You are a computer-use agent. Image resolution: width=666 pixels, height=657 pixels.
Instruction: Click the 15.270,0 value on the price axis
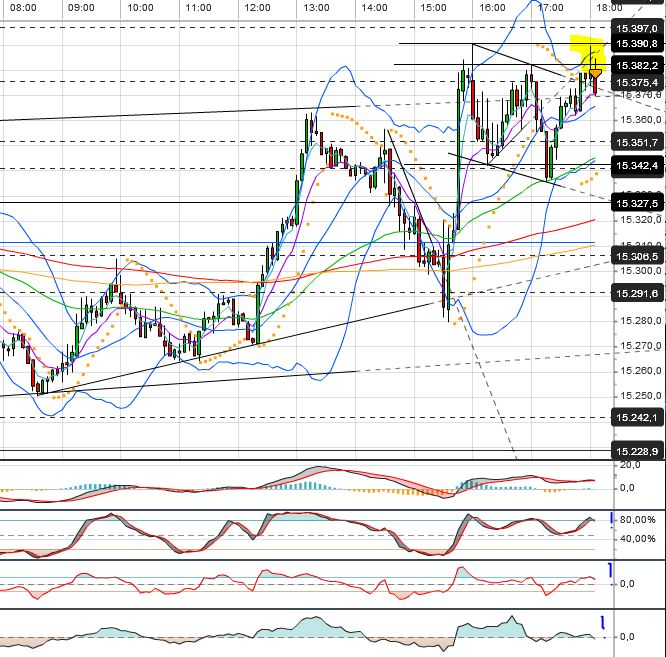pos(641,346)
